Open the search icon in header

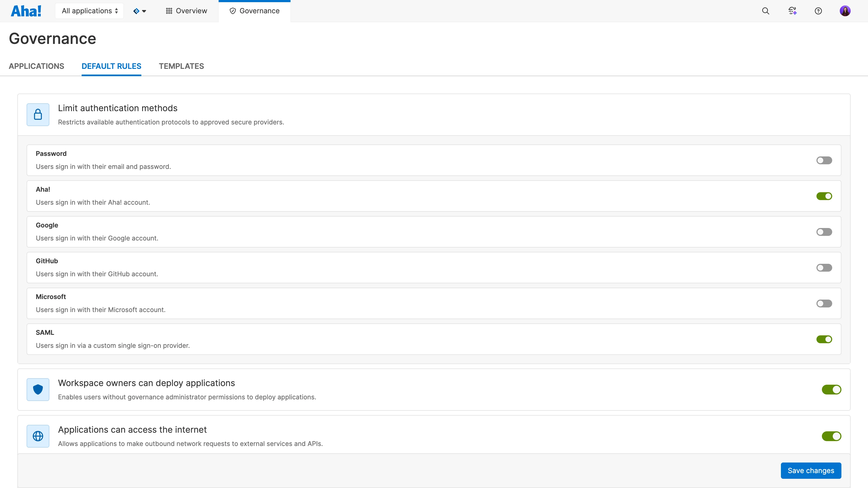pyautogui.click(x=765, y=11)
